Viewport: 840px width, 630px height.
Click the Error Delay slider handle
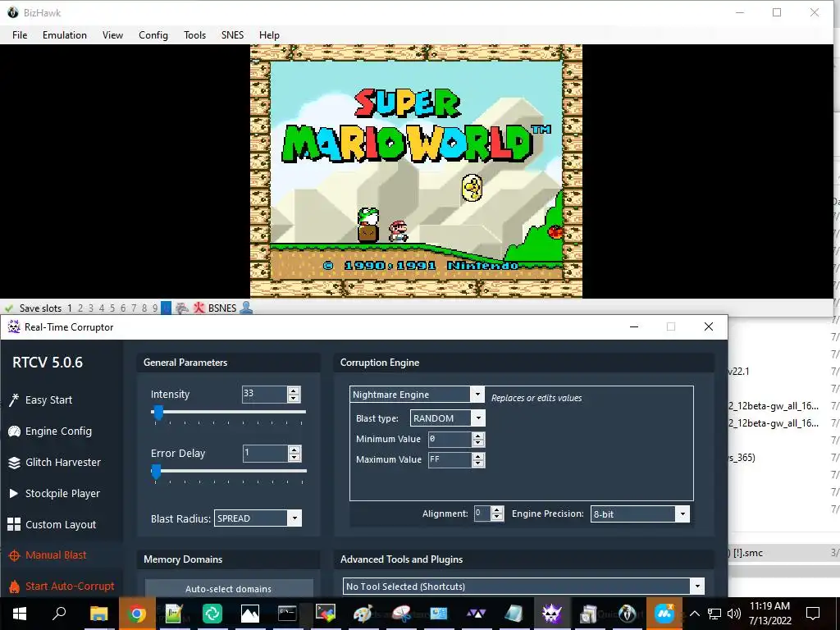[x=156, y=472]
